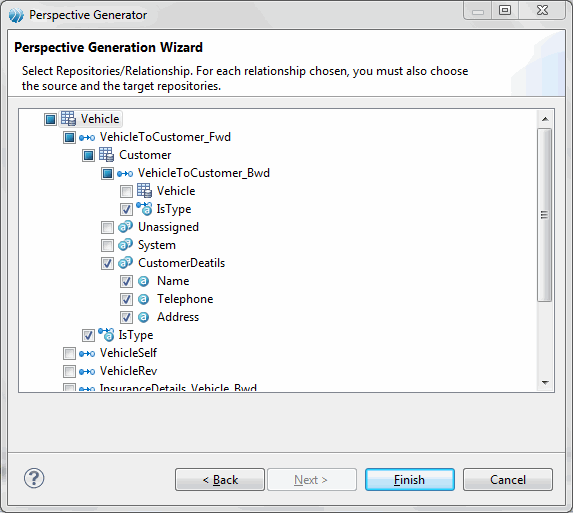Image resolution: width=573 pixels, height=513 pixels.
Task: Select the Name attribute label
Action: pos(173,281)
